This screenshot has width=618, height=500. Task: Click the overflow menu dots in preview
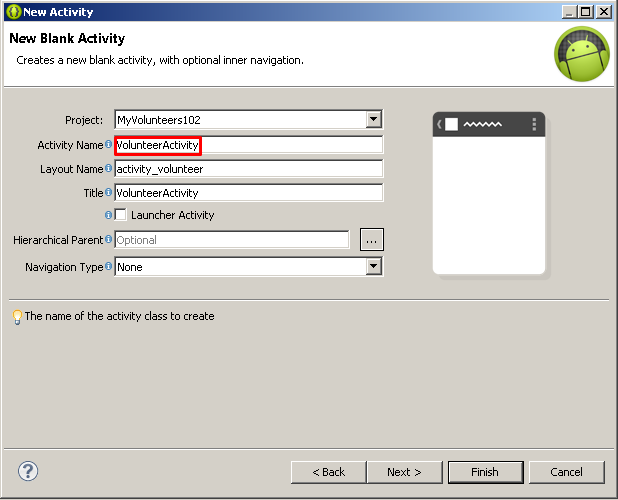[x=534, y=124]
